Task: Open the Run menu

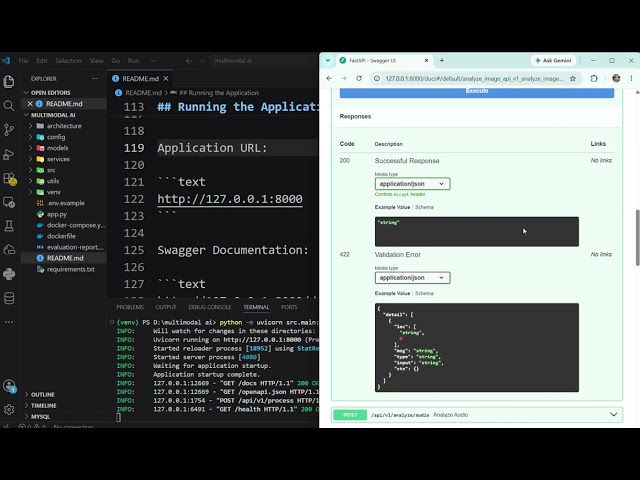Action: (133, 61)
